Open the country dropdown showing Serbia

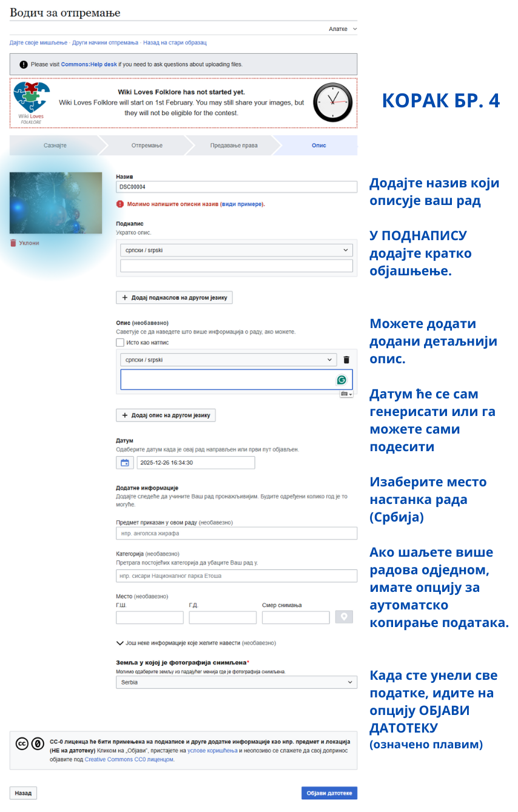click(237, 682)
